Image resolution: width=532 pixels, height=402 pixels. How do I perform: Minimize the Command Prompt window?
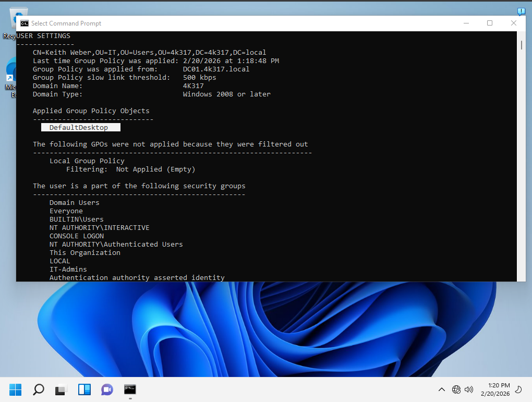click(466, 23)
